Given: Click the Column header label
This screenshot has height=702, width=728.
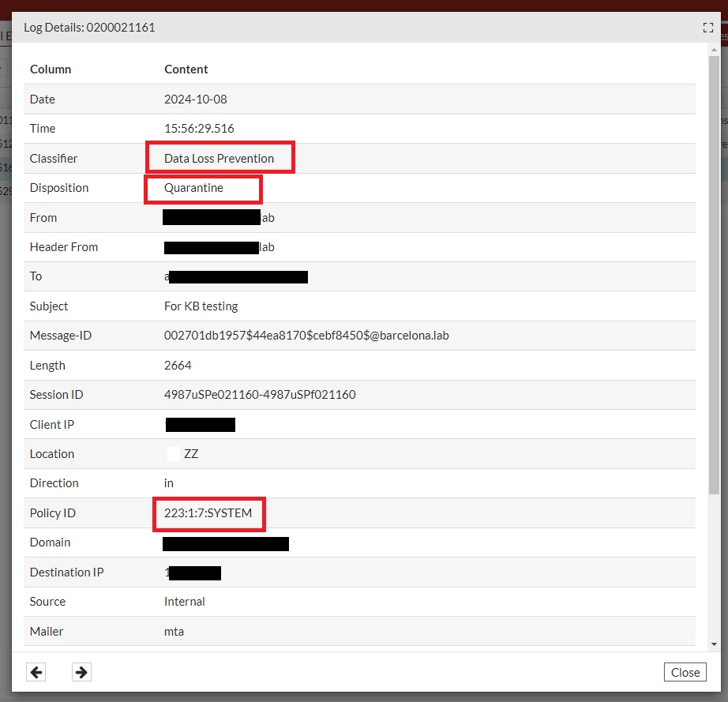Looking at the screenshot, I should [x=51, y=69].
